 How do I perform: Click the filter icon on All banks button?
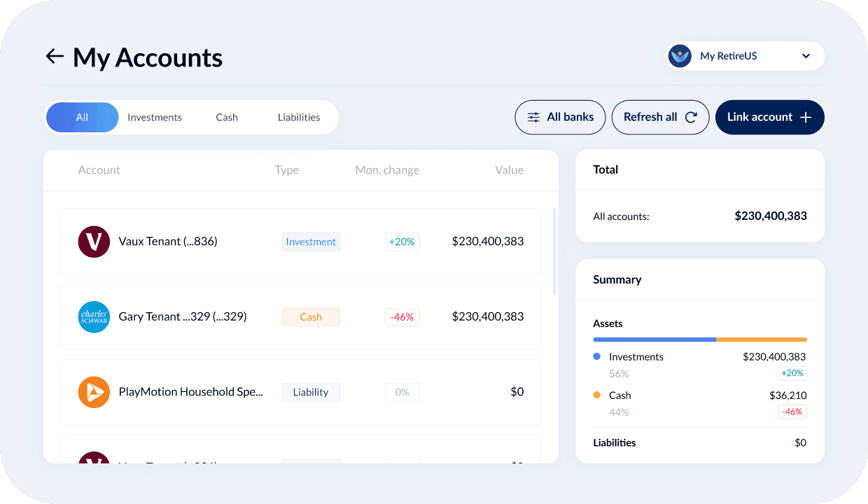pos(534,117)
